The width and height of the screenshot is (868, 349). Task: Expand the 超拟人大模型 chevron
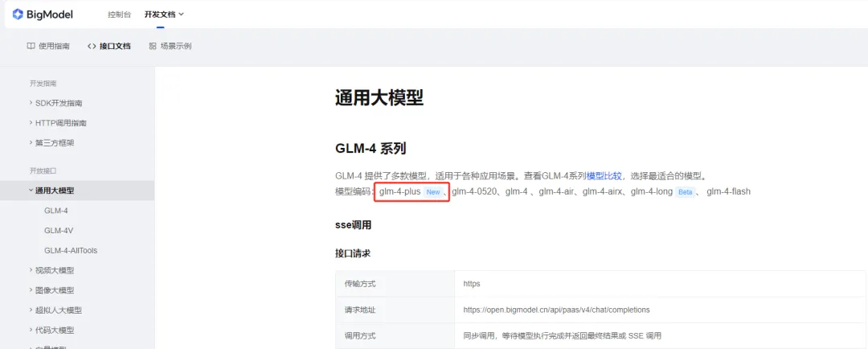[31, 310]
